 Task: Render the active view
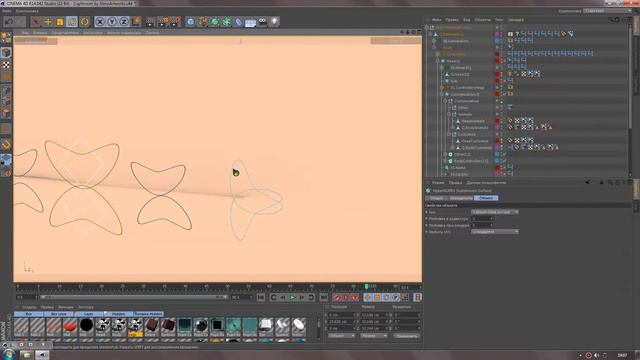pyautogui.click(x=151, y=21)
